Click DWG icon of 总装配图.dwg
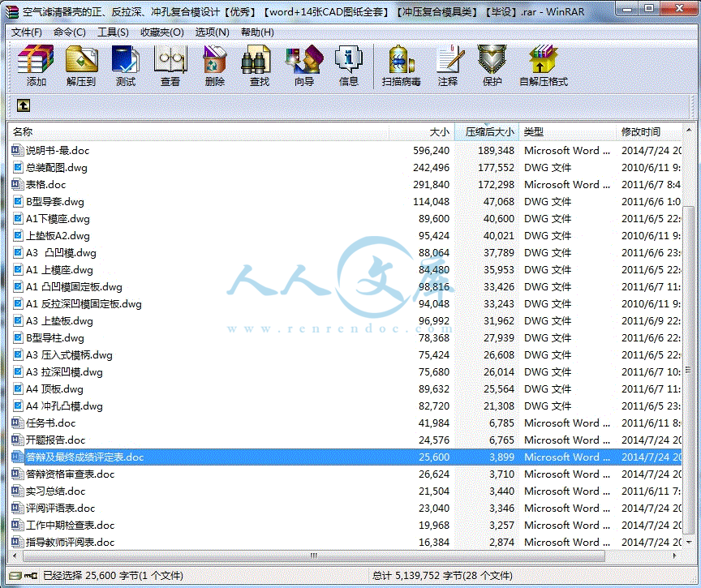The width and height of the screenshot is (701, 588). coord(18,168)
